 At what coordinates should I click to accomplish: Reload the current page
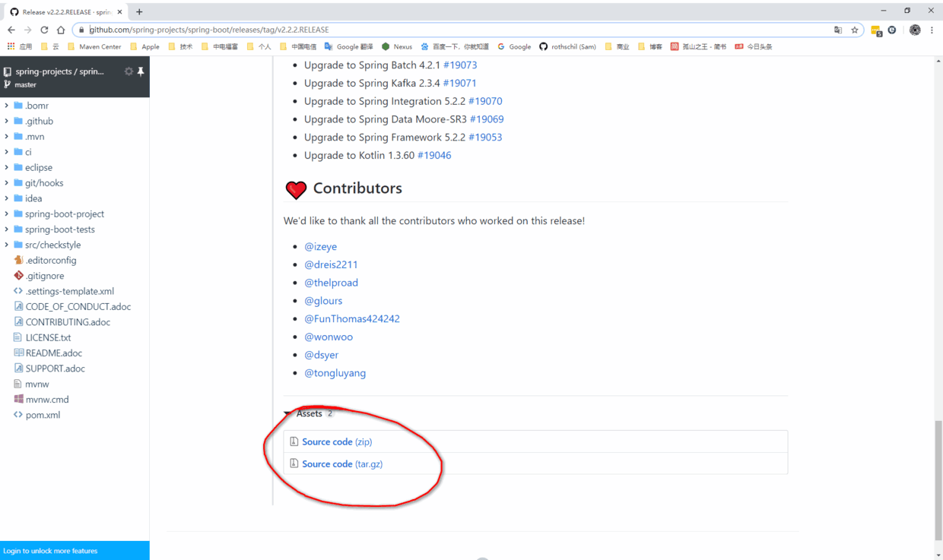(44, 30)
